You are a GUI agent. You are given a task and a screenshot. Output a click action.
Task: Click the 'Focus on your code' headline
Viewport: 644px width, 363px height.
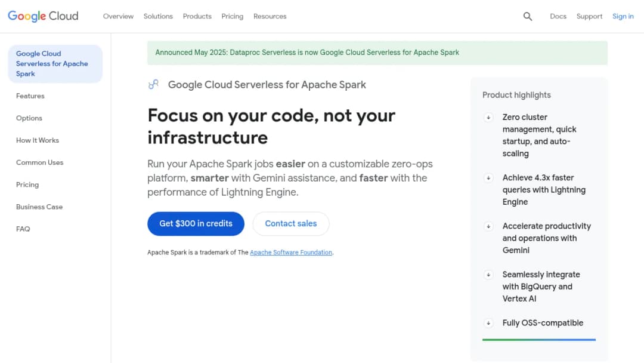click(x=271, y=127)
